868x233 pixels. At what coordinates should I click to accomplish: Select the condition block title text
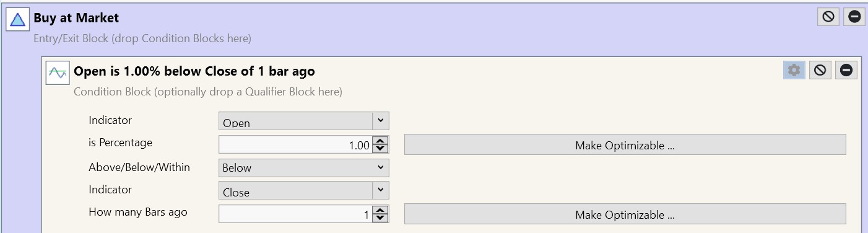194,71
